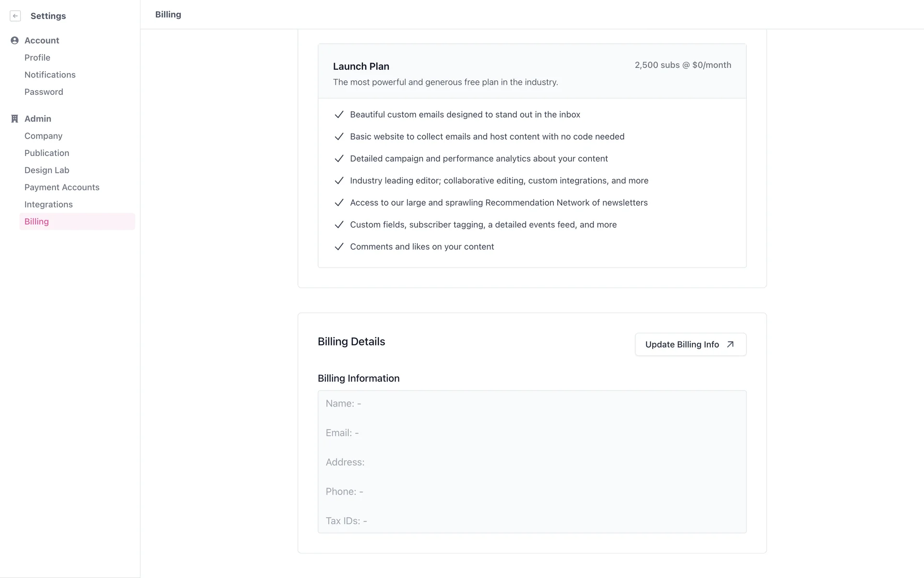924x578 pixels.
Task: Click checkmark beside Beautiful custom emails
Action: click(339, 115)
